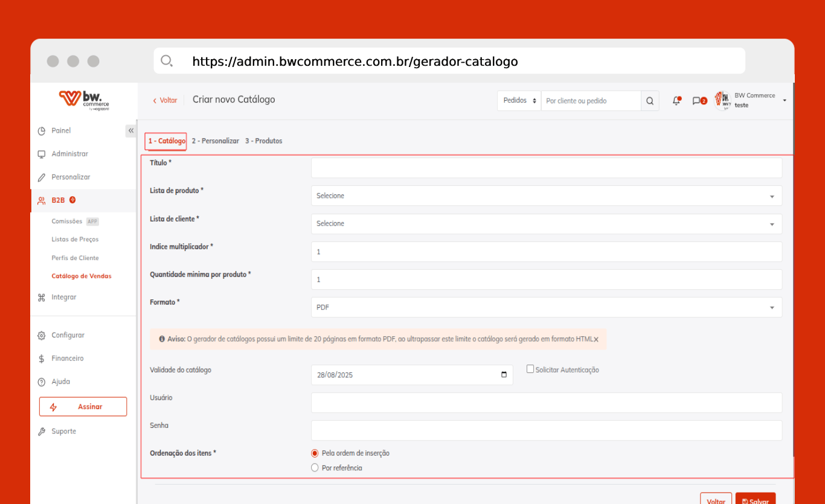Click the Integrar command icon

coord(42,298)
